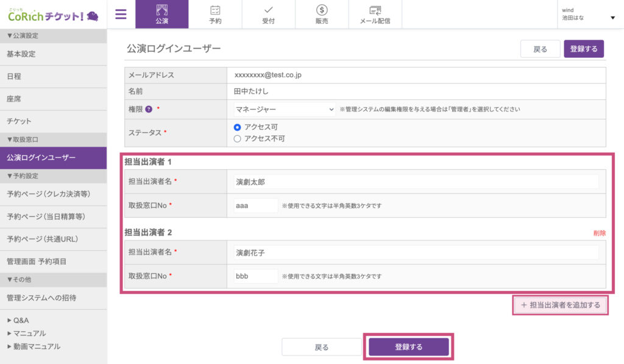Click the CoRich チケット logo

click(54, 15)
